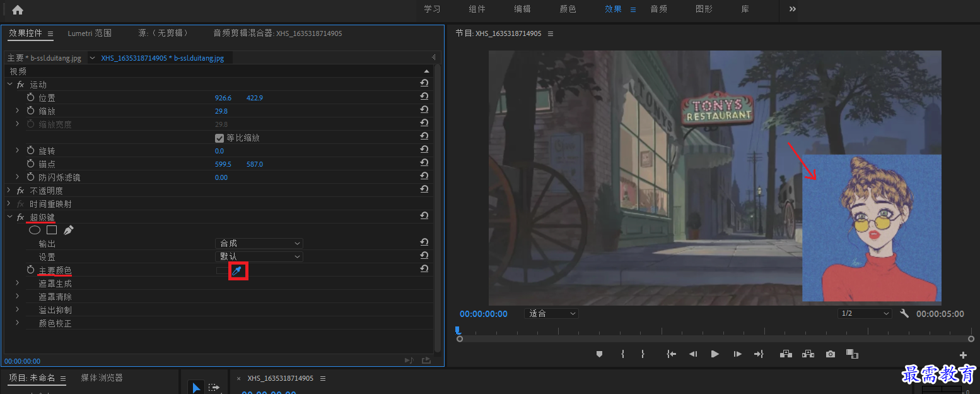Open the 设置 dropdown set to 默认
The image size is (980, 394).
(259, 256)
